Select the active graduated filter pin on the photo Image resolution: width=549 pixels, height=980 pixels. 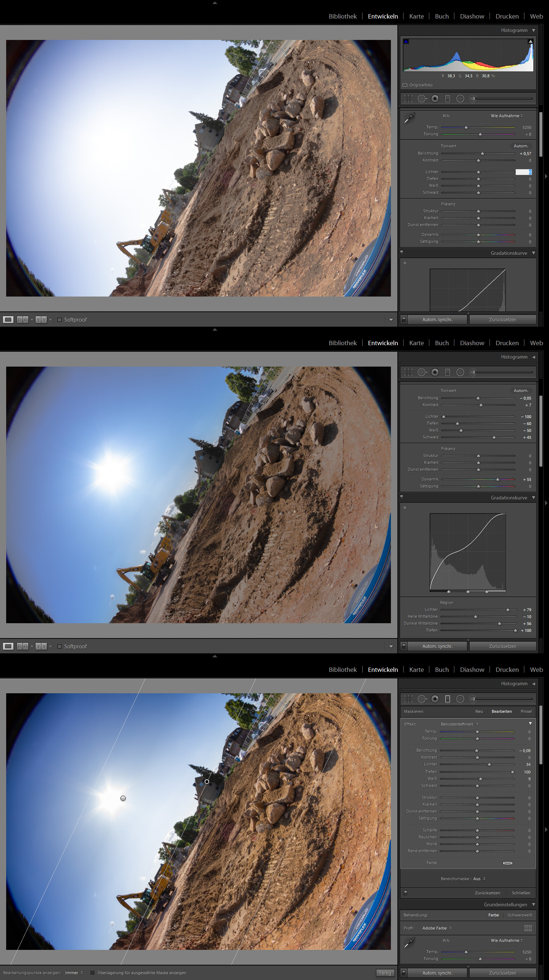pyautogui.click(x=207, y=781)
